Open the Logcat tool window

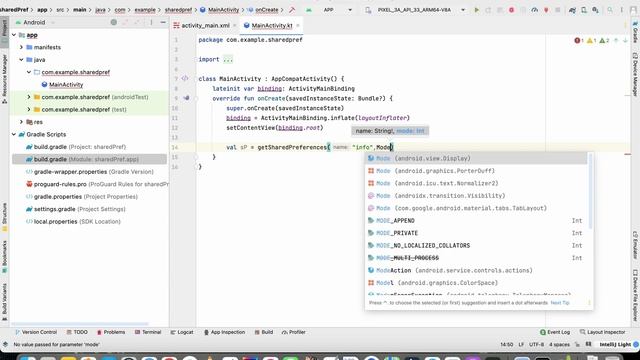click(x=182, y=332)
